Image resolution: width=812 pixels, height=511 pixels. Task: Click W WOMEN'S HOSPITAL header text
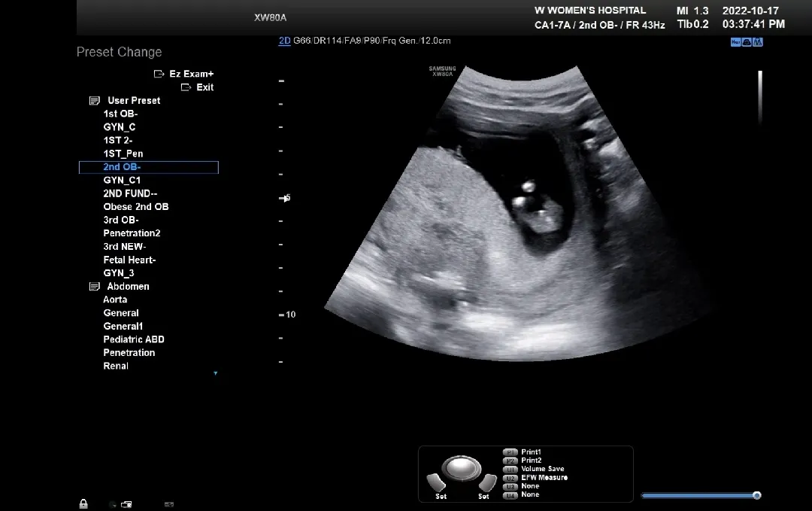590,11
